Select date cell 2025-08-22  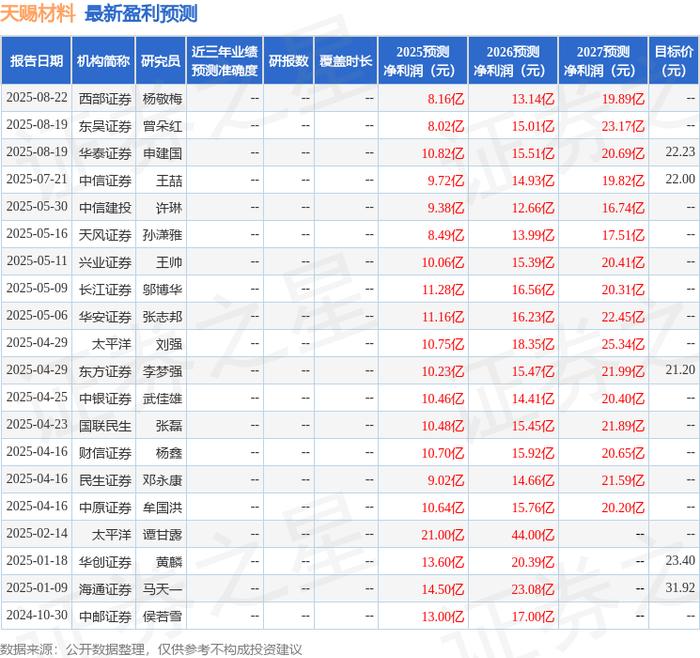point(37,98)
